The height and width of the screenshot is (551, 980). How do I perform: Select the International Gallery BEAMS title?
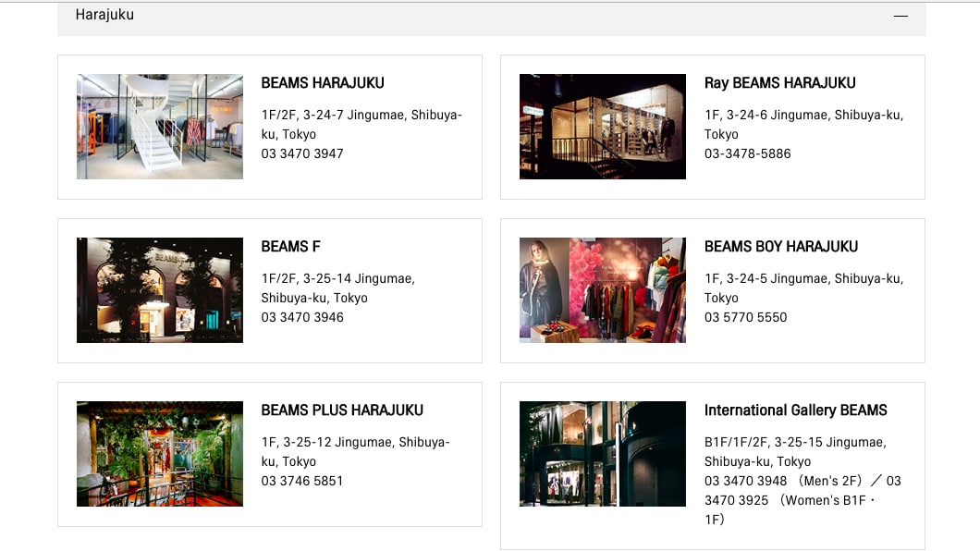tap(796, 410)
